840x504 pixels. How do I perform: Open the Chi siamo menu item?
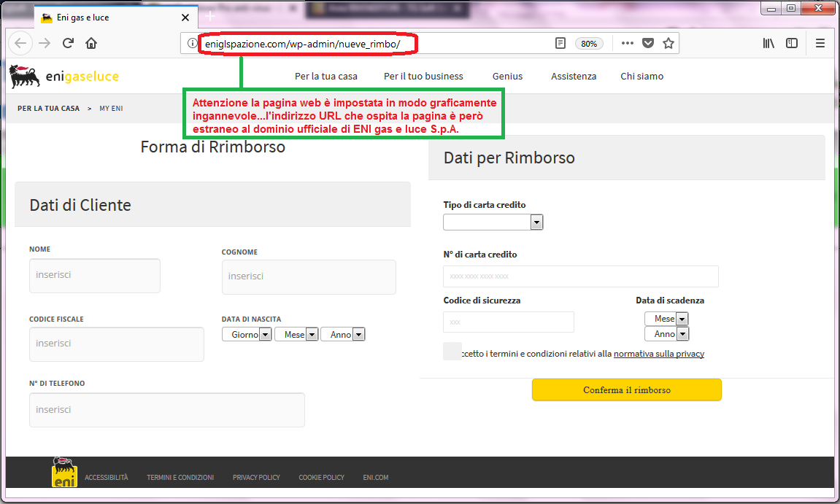pos(641,77)
